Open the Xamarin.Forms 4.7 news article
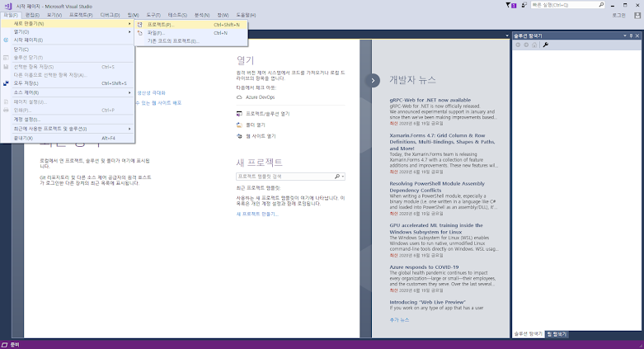This screenshot has height=349, width=644. [442, 142]
